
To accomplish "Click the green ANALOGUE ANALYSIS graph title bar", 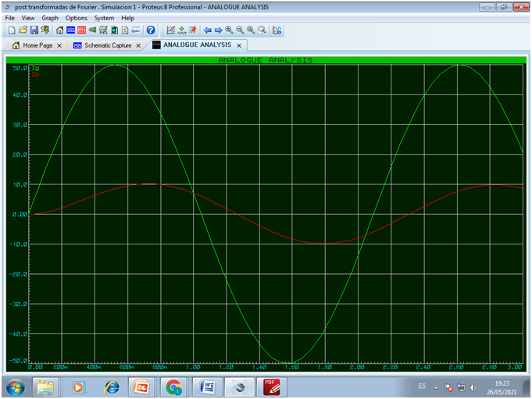I will tap(266, 60).
